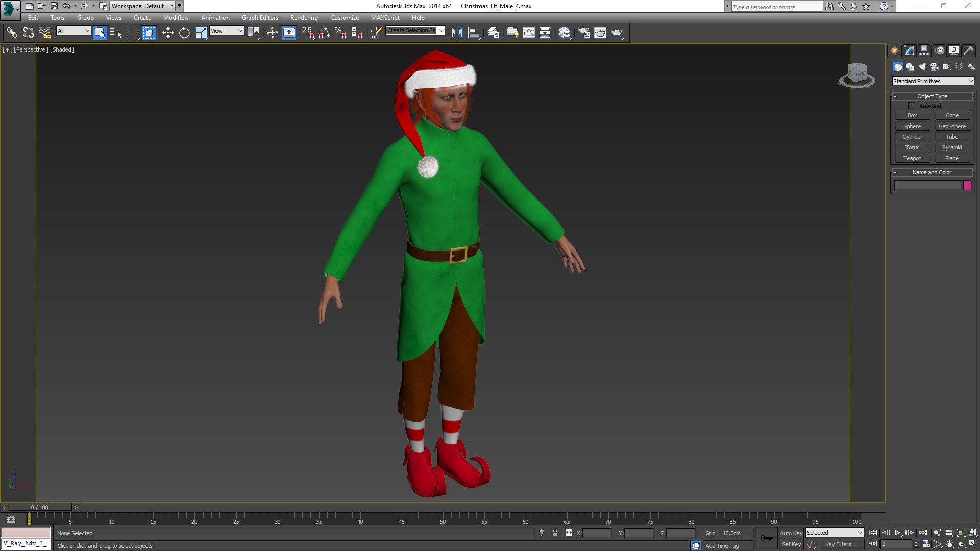Toggle the Graphite ribbon icon
This screenshot has width=980, height=551.
click(512, 33)
